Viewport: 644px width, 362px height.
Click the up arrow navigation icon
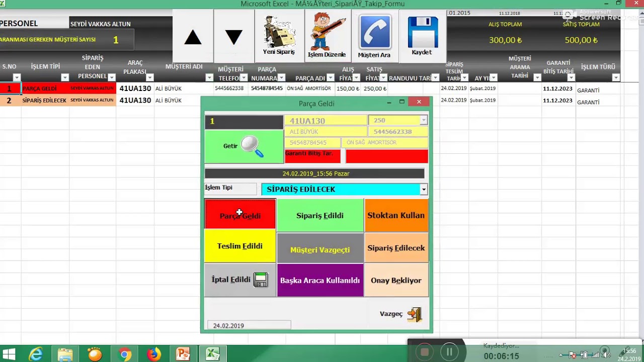[193, 38]
